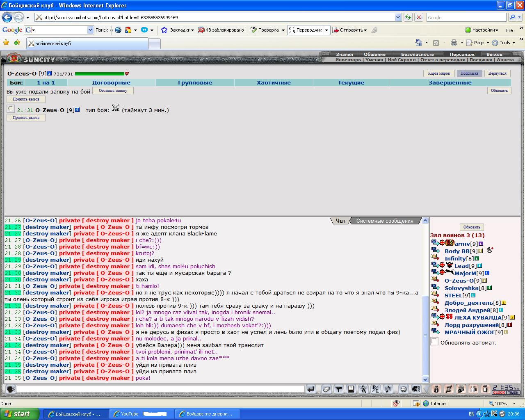The width and height of the screenshot is (525, 420).
Task: Click the running man chat icon
Action: (363, 389)
